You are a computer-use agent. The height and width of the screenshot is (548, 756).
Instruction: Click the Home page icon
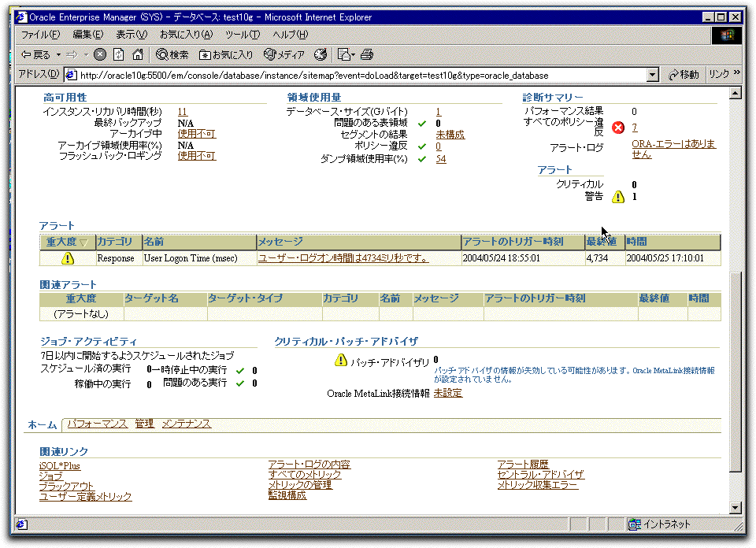point(138,55)
